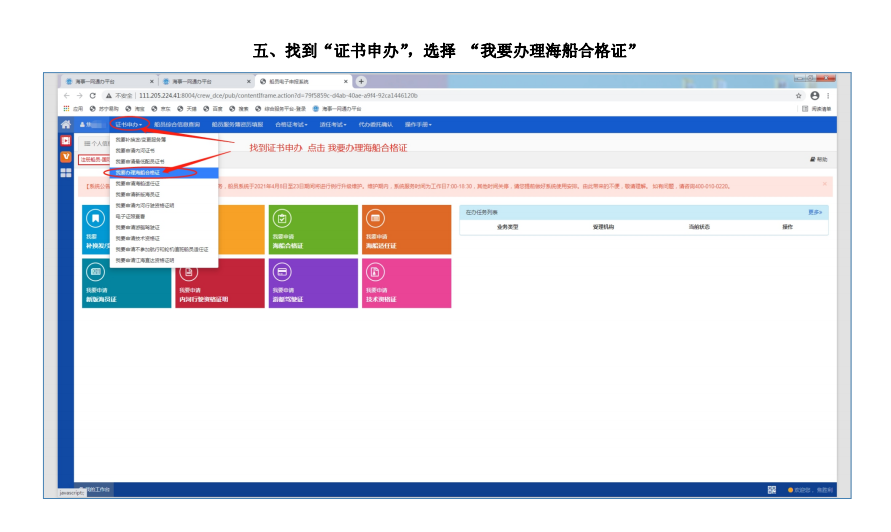The height and width of the screenshot is (532, 891).
Task: Select the last dropdown entry 江海直达资格证明
Action: pyautogui.click(x=145, y=260)
